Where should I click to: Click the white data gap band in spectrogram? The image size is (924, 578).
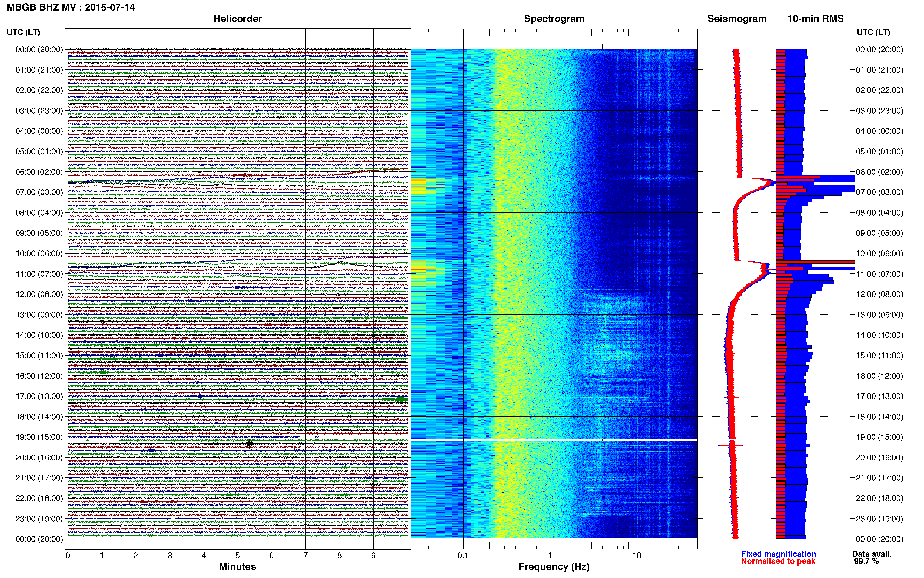554,440
